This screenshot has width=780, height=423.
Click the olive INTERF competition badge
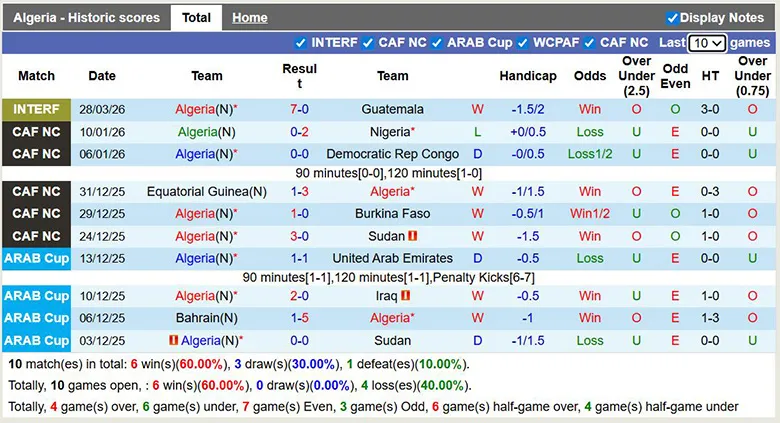tap(37, 109)
